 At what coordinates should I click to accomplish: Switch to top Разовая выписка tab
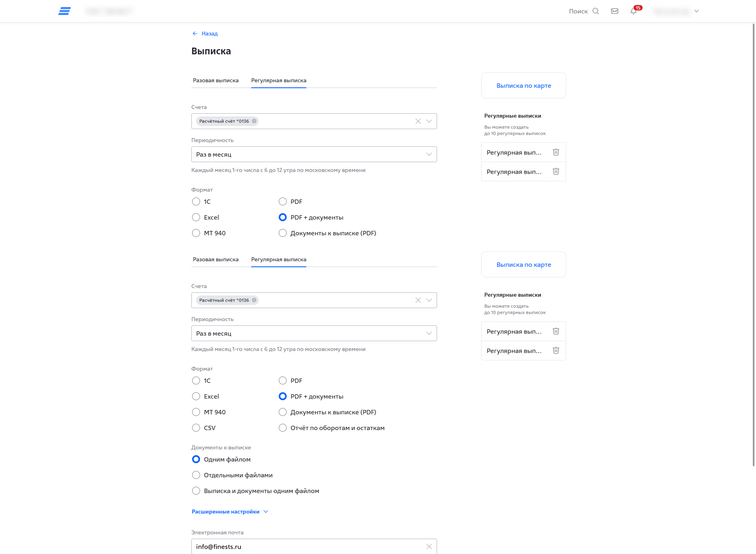[215, 80]
